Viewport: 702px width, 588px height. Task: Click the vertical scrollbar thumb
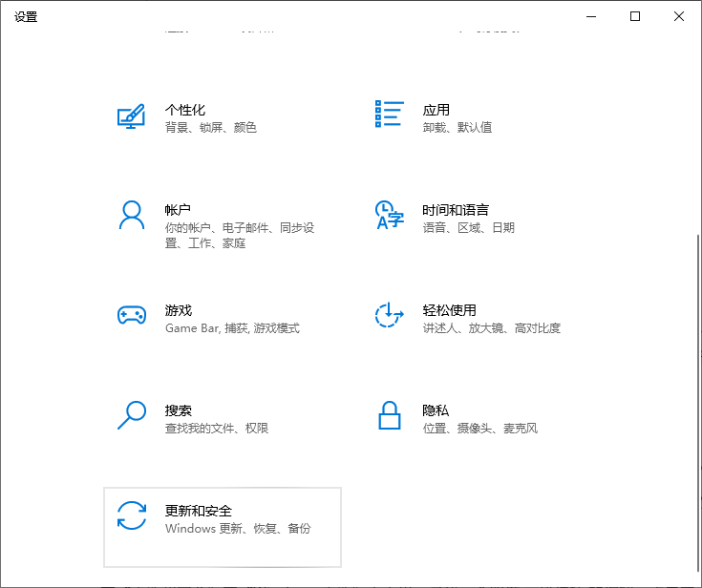click(699, 405)
